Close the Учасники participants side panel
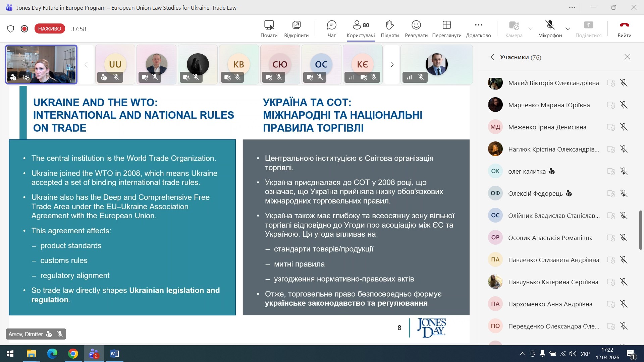Viewport: 644px width, 362px height. tap(627, 57)
